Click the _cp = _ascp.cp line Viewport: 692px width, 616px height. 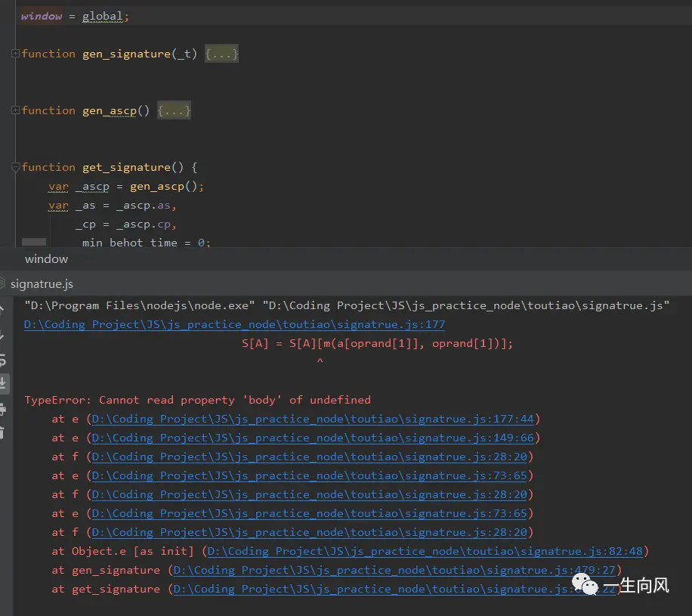[126, 224]
